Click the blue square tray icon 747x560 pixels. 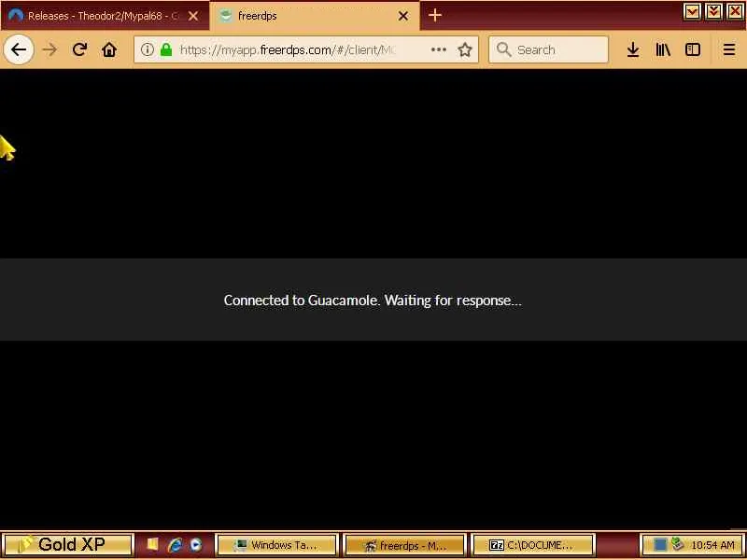point(660,545)
